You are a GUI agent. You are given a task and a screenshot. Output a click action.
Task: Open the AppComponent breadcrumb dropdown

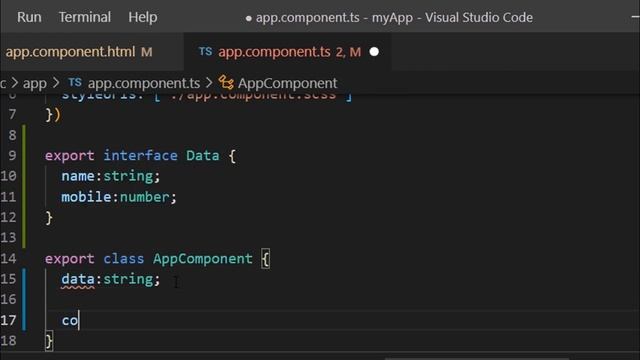[287, 83]
